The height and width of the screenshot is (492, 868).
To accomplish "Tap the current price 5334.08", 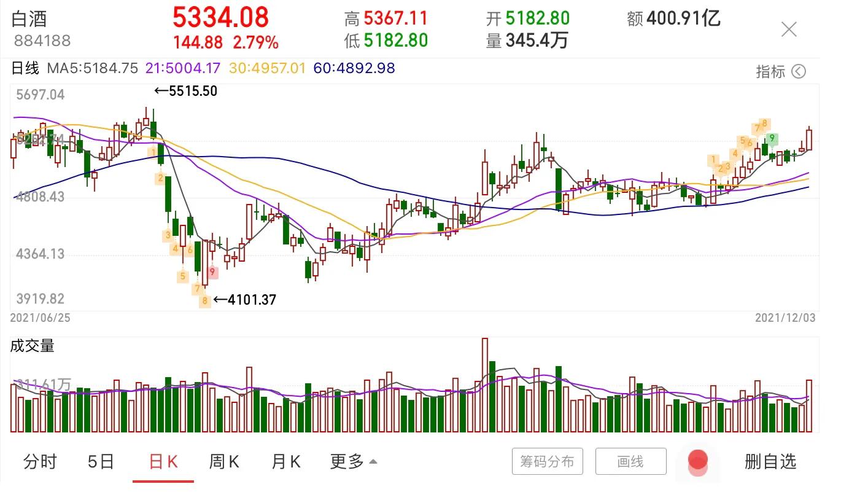I will [x=220, y=17].
